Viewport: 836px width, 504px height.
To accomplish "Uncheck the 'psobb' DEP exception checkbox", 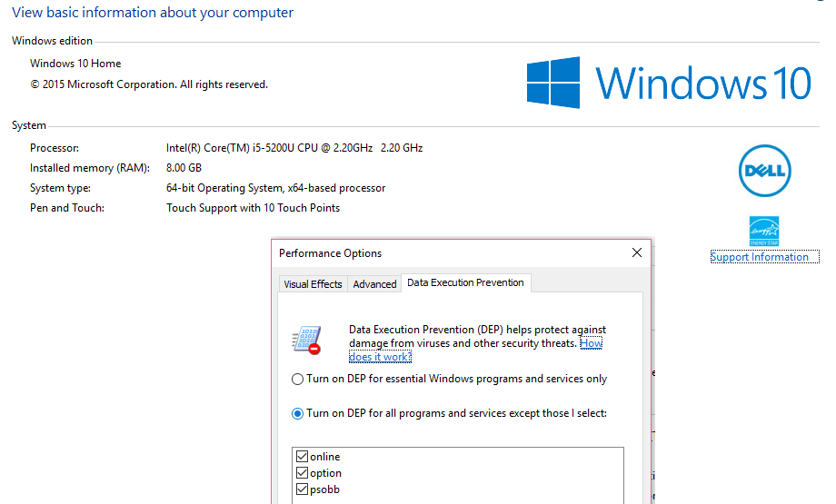I will [303, 489].
